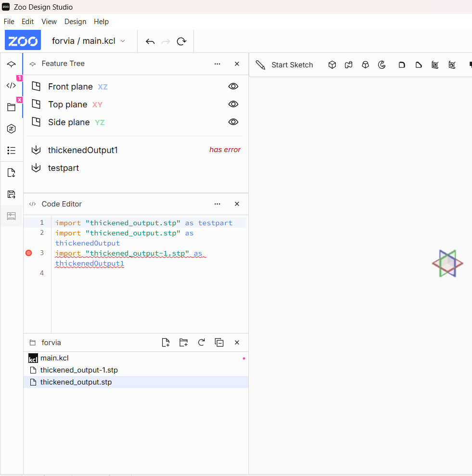Image resolution: width=472 pixels, height=476 pixels.
Task: Toggle the Side plane eye icon
Action: [x=233, y=122]
